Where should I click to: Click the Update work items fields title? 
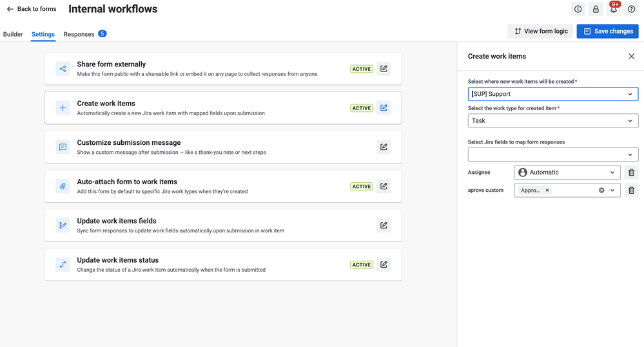(117, 221)
